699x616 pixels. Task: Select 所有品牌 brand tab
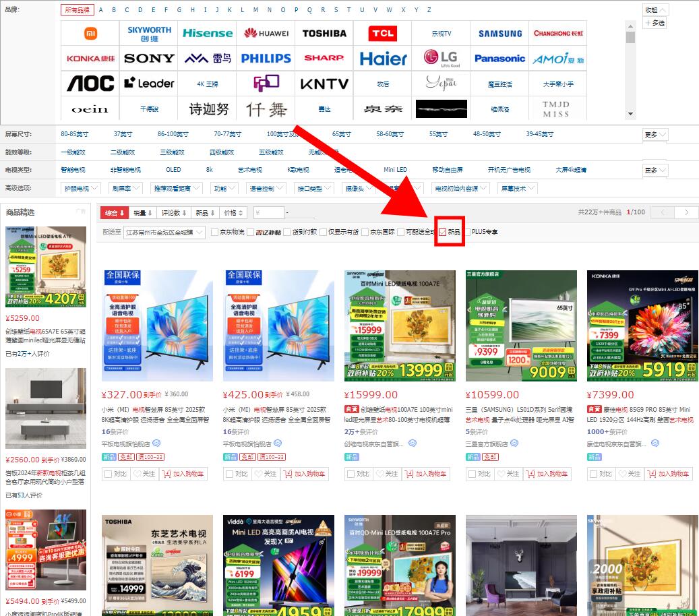point(77,10)
